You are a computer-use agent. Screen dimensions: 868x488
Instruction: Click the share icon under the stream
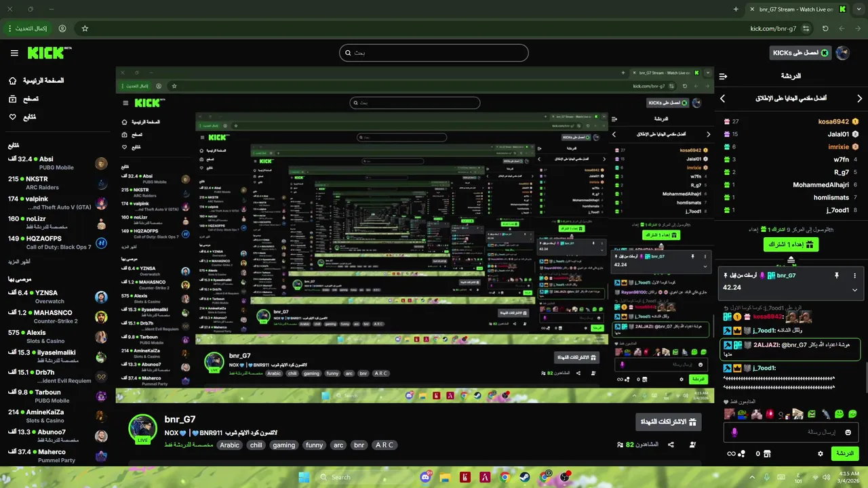(x=671, y=445)
